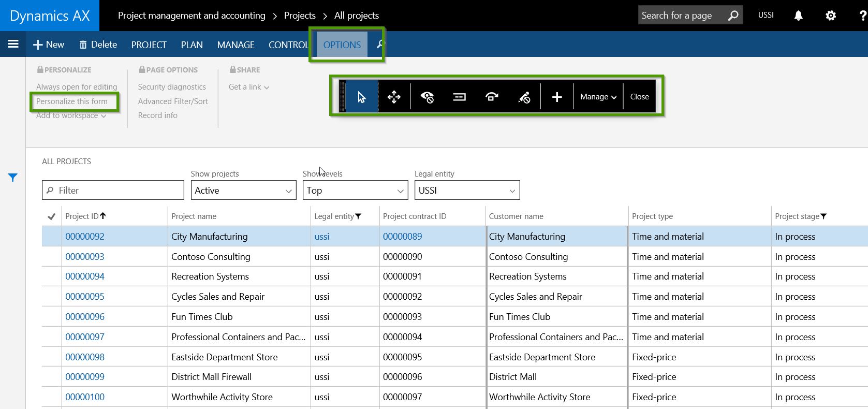868x409 pixels.
Task: Click the filter funnel in left pane
Action: [x=13, y=178]
